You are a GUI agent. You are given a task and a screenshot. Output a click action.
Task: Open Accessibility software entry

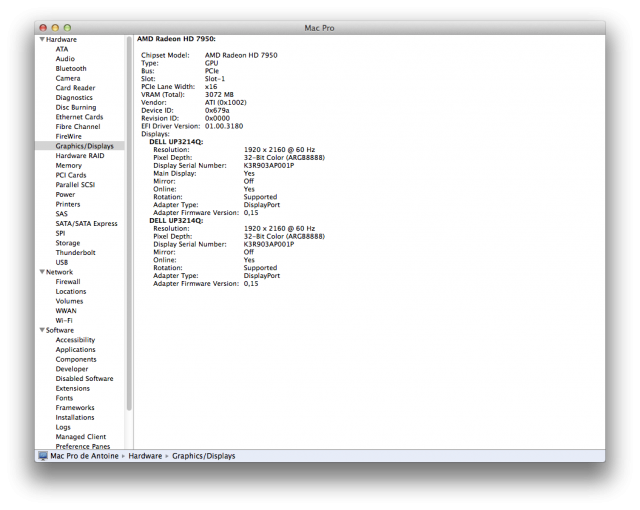75,340
